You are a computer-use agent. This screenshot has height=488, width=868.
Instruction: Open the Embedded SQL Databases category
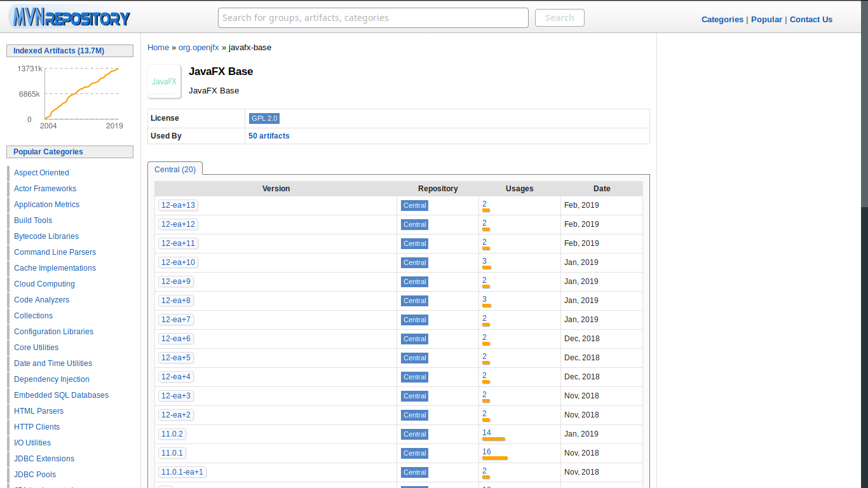(61, 395)
